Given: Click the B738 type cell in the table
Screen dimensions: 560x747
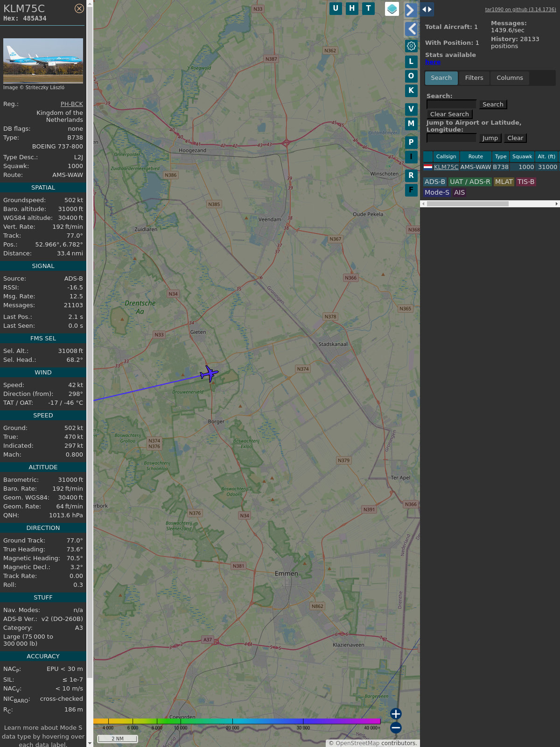Looking at the screenshot, I should coord(501,167).
